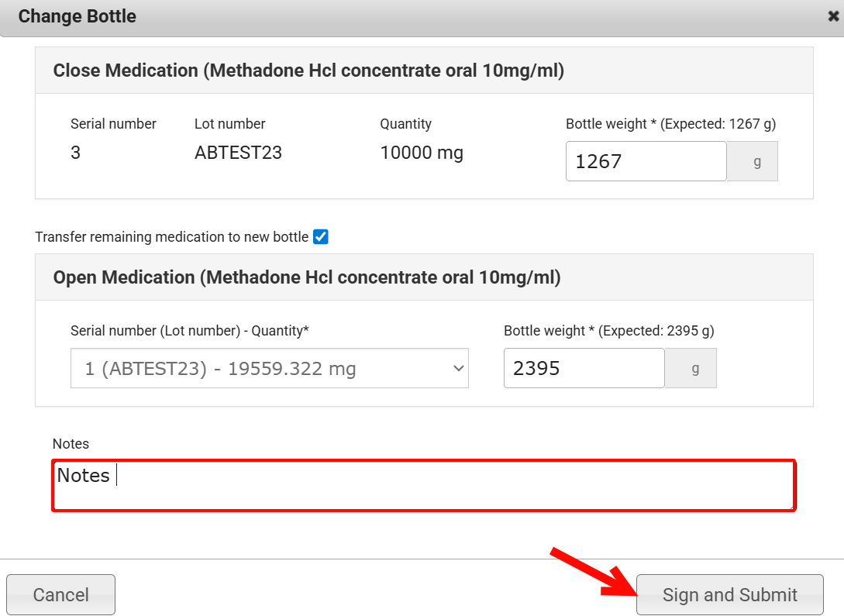Click the chevron arrow on serial number select

click(x=457, y=368)
